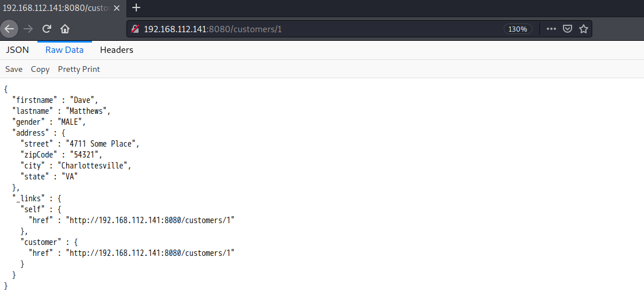Save page to Pocket icon
Screen dimensions: 644x295
[x=568, y=29]
